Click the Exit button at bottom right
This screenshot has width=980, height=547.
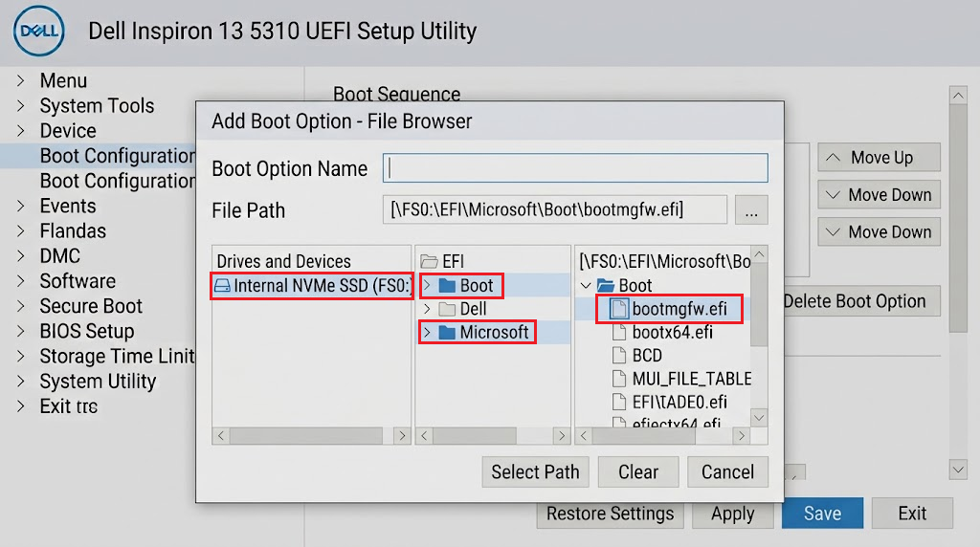click(912, 514)
